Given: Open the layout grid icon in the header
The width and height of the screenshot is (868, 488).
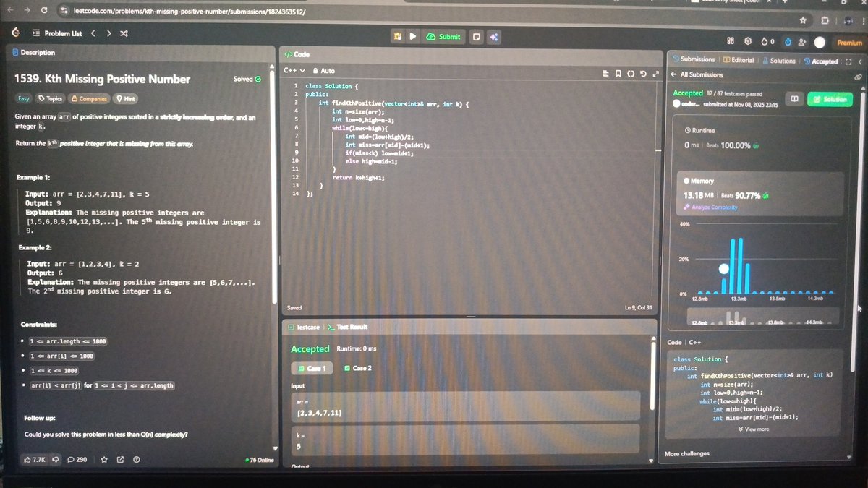Looking at the screenshot, I should (x=731, y=42).
